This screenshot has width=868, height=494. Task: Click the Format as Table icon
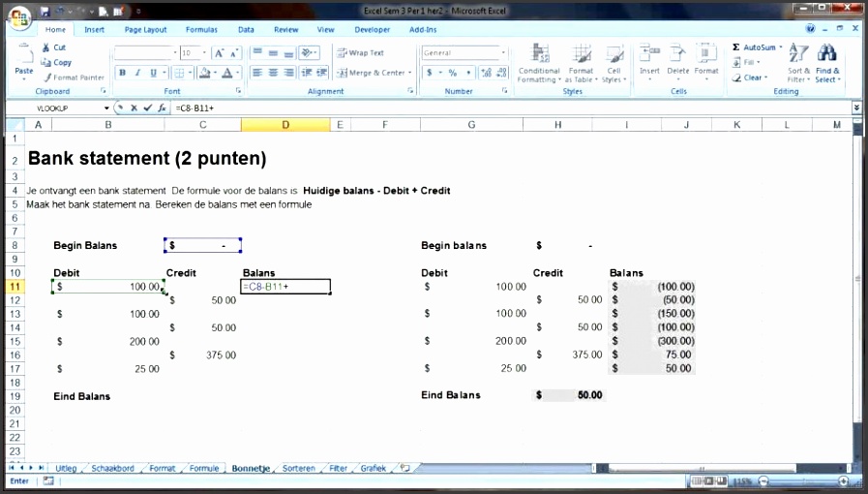point(581,63)
